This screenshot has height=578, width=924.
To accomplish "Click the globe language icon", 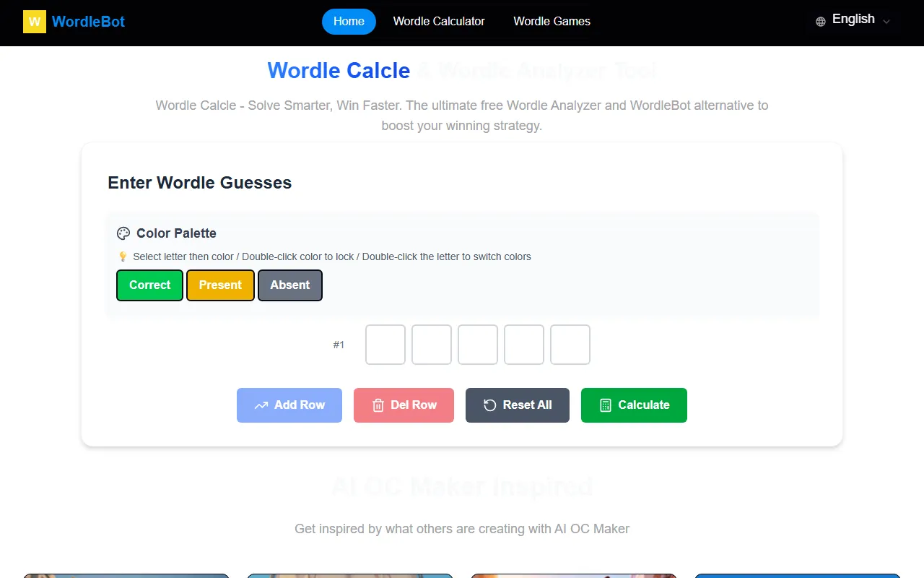I will [820, 22].
